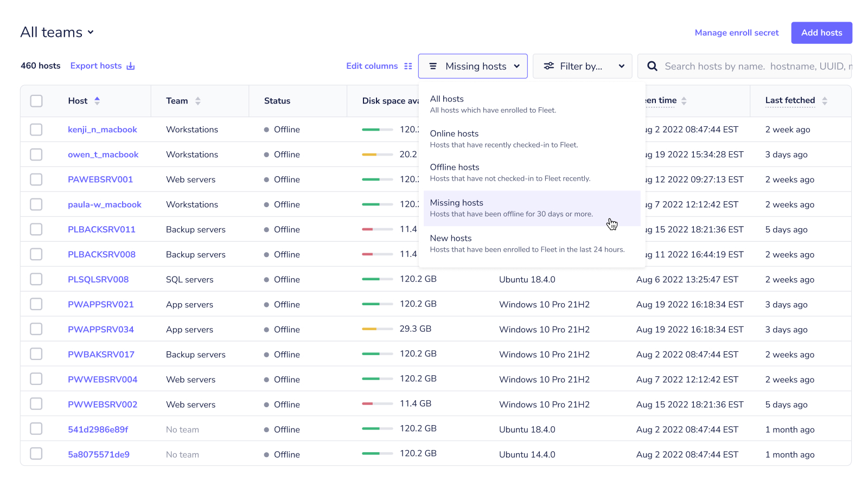Select checkbox for 5a8075571de9 row

coord(36,454)
